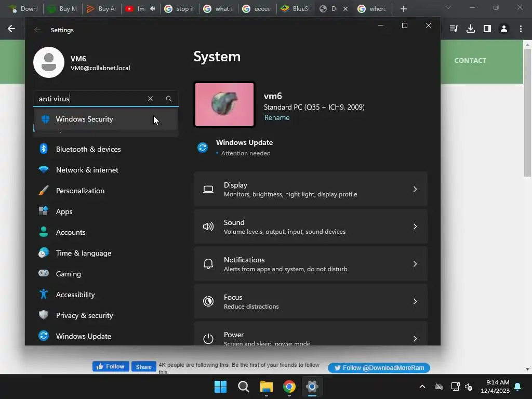
Task: Expand Sound settings chevron
Action: pos(415,227)
